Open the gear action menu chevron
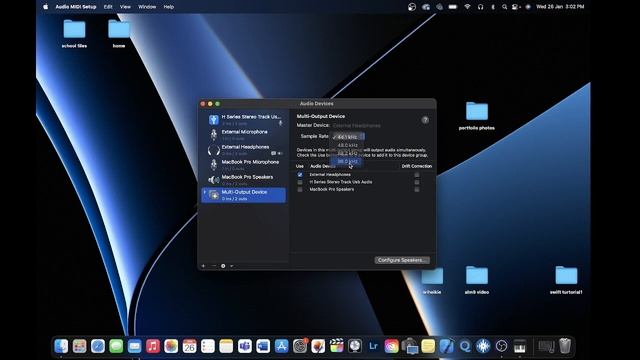640x360 pixels. click(x=231, y=266)
